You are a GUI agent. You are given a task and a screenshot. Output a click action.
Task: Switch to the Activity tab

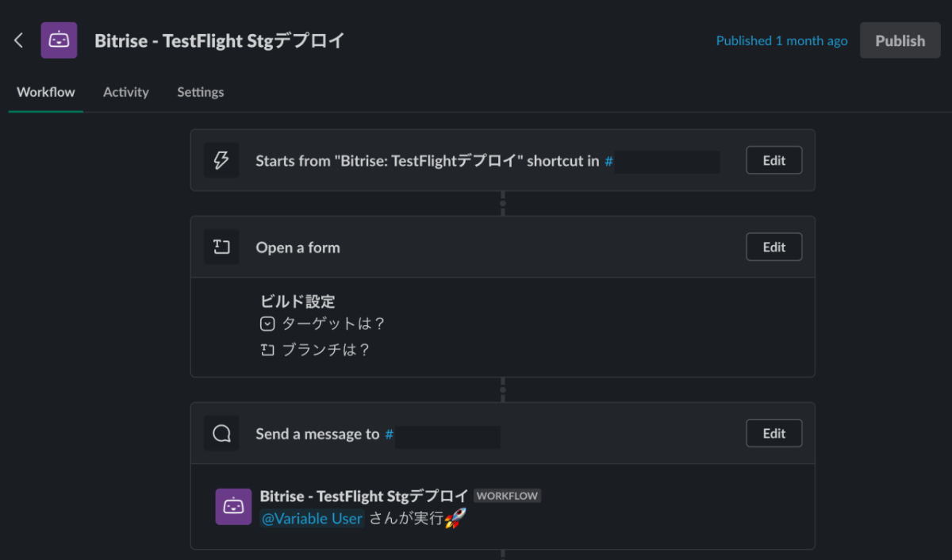click(126, 92)
